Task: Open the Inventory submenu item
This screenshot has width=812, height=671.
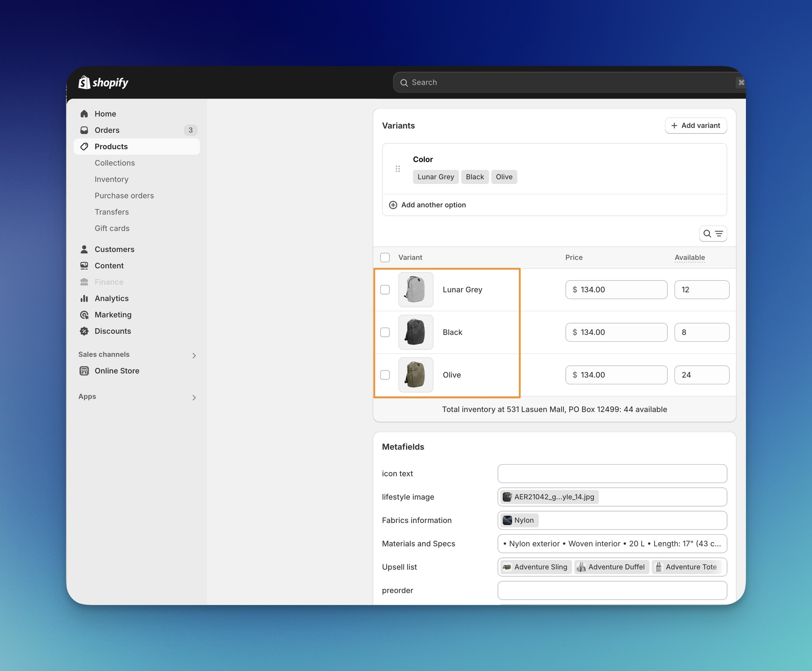Action: point(111,179)
